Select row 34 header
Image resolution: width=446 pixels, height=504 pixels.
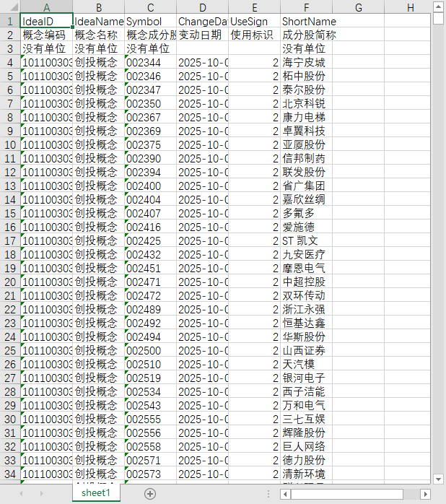tap(10, 474)
